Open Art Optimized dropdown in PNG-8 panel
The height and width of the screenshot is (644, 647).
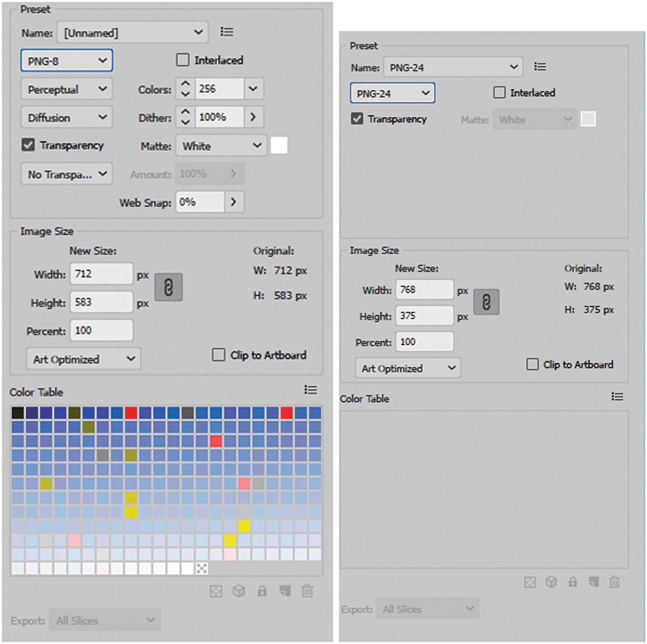[84, 359]
